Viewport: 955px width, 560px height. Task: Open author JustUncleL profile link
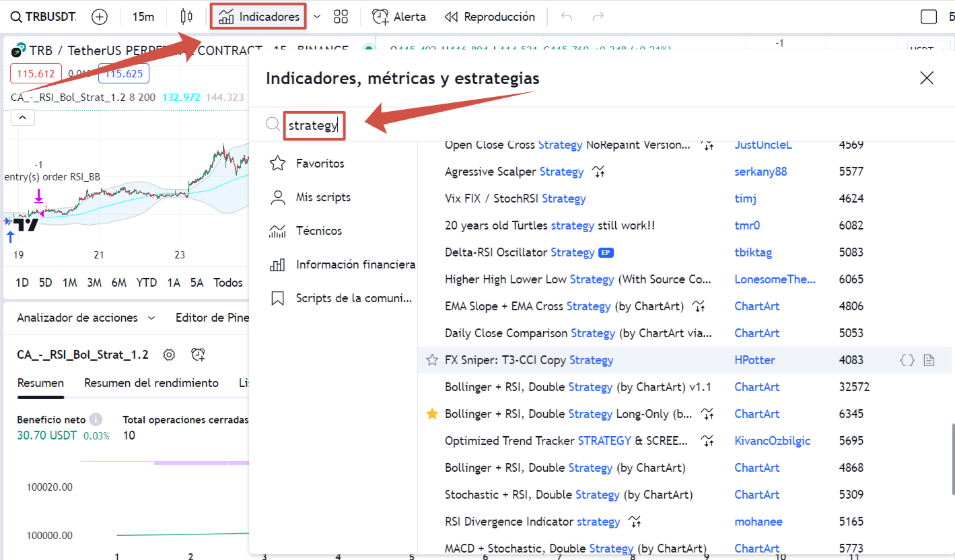click(763, 145)
